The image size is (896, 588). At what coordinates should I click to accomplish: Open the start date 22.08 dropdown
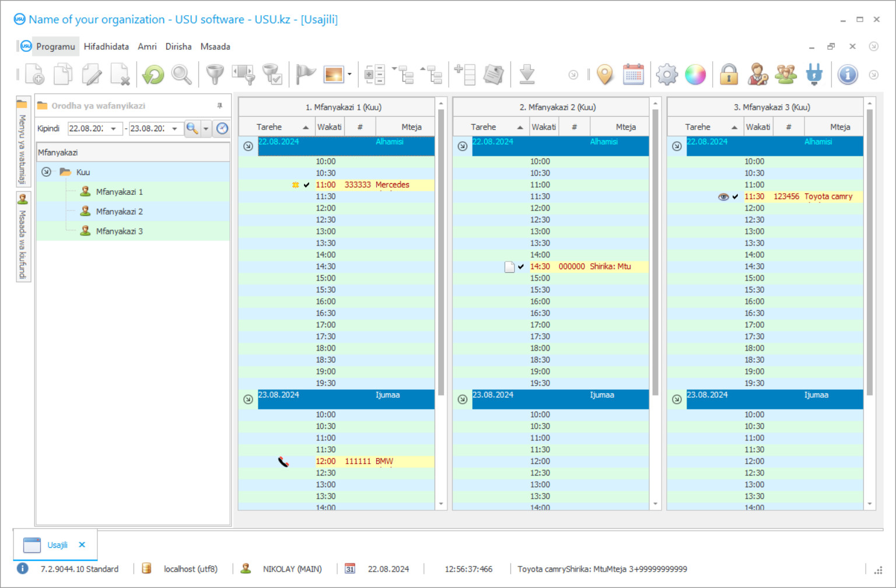pos(113,128)
